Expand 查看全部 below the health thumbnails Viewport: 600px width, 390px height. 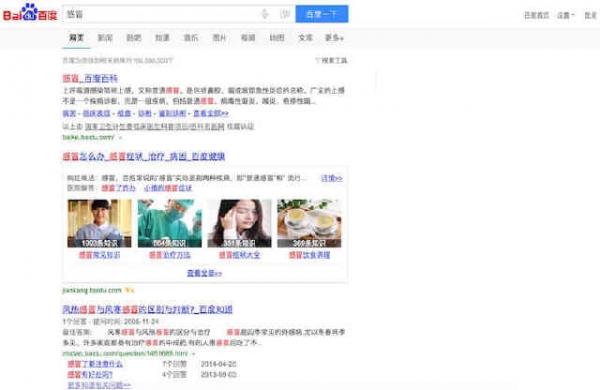click(204, 273)
